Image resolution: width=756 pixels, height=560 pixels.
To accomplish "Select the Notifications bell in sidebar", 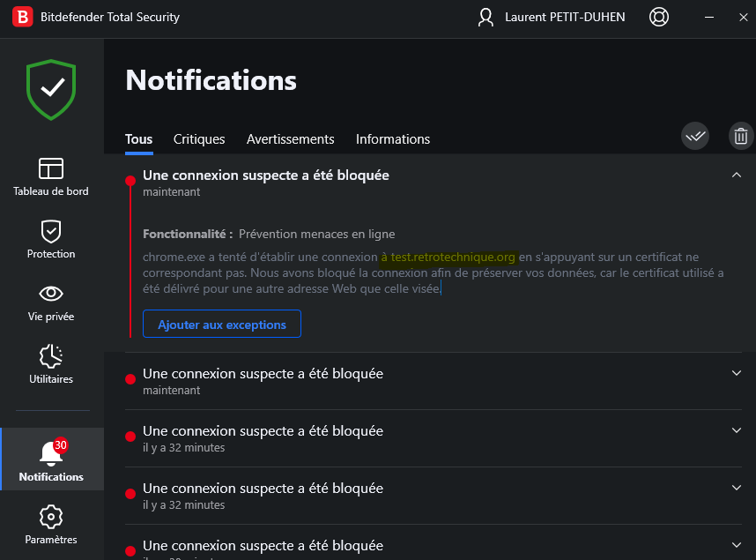I will tap(51, 459).
